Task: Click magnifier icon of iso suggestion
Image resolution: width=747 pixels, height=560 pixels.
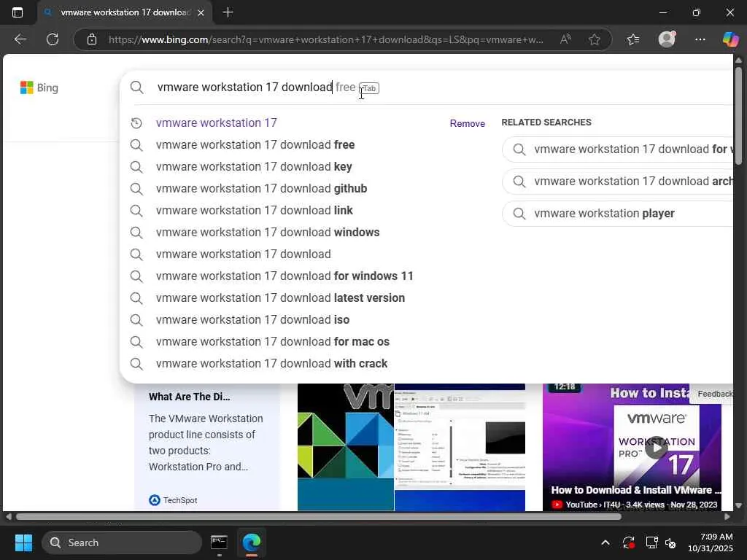Action: click(136, 320)
